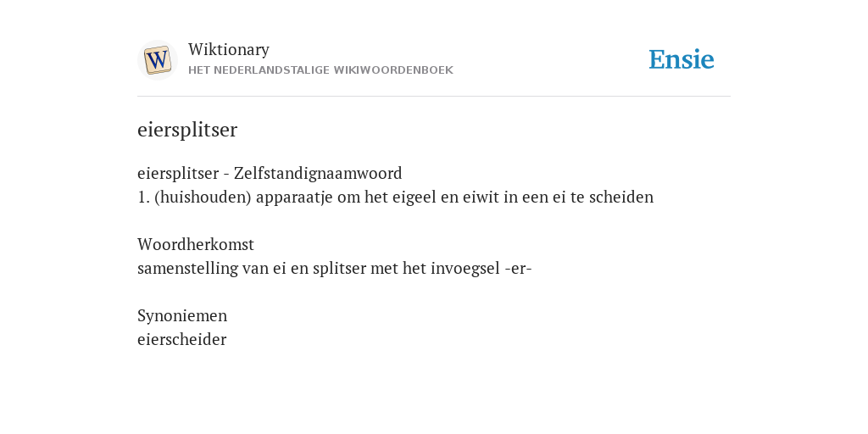The image size is (868, 434).
Task: Click the word Zelfstandignaamwoord
Action: (318, 173)
